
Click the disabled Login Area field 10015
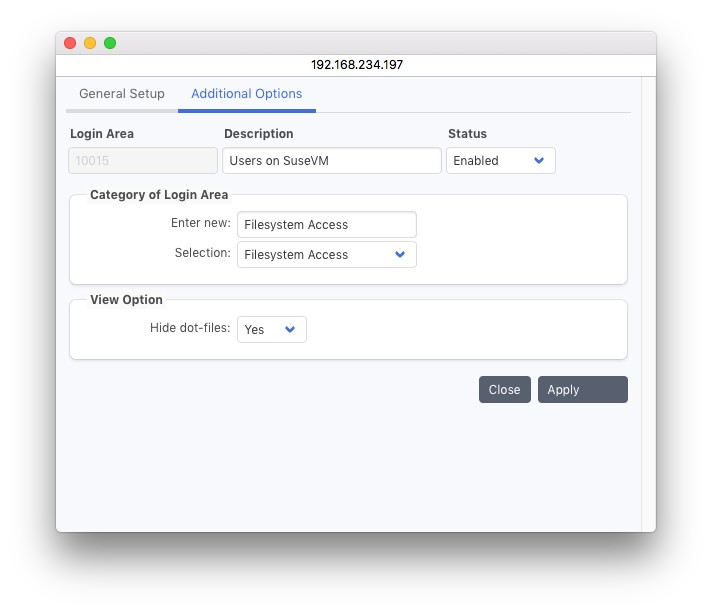point(143,161)
